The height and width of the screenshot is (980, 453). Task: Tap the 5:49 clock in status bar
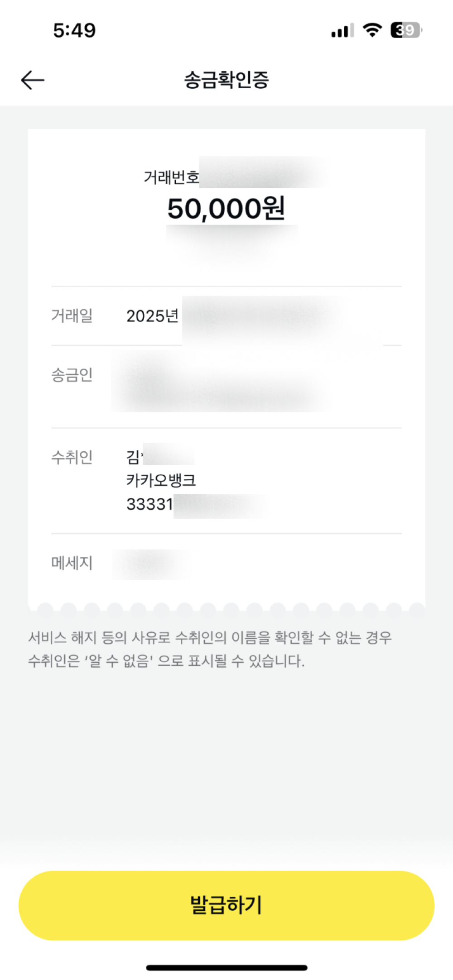point(74,31)
